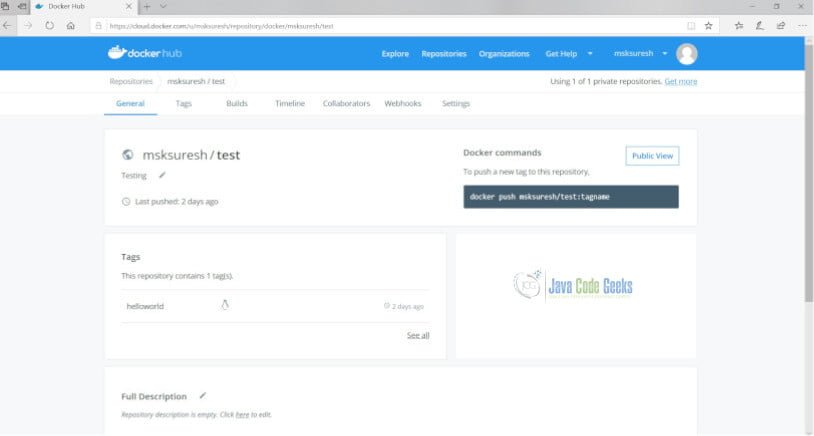Click the set tabs aside icon
Viewport: 814px width, 436px height.
click(x=22, y=6)
